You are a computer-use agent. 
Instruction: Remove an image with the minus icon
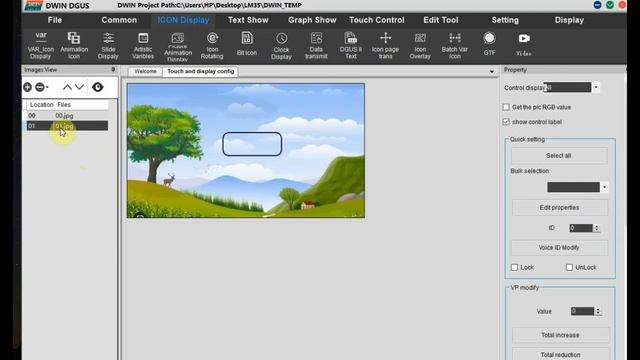[x=40, y=87]
